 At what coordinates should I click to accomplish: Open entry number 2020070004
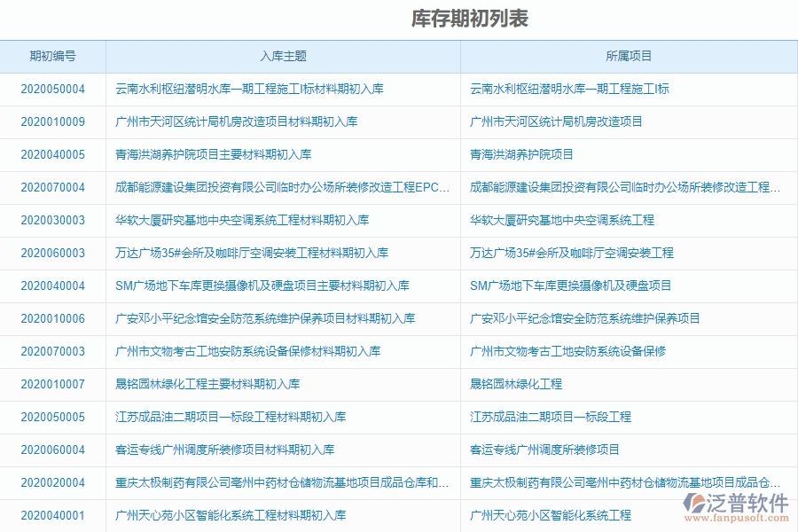click(x=53, y=187)
